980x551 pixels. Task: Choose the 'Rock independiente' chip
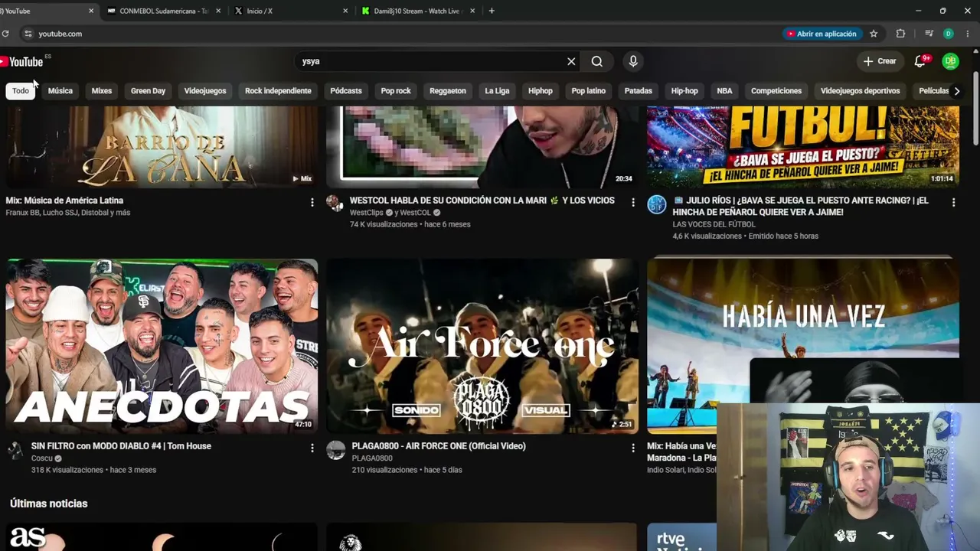click(278, 91)
